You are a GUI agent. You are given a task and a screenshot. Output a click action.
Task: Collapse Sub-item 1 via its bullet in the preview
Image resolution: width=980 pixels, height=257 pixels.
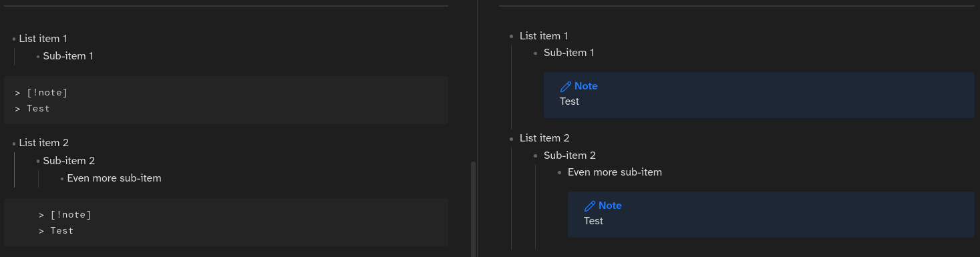[536, 53]
